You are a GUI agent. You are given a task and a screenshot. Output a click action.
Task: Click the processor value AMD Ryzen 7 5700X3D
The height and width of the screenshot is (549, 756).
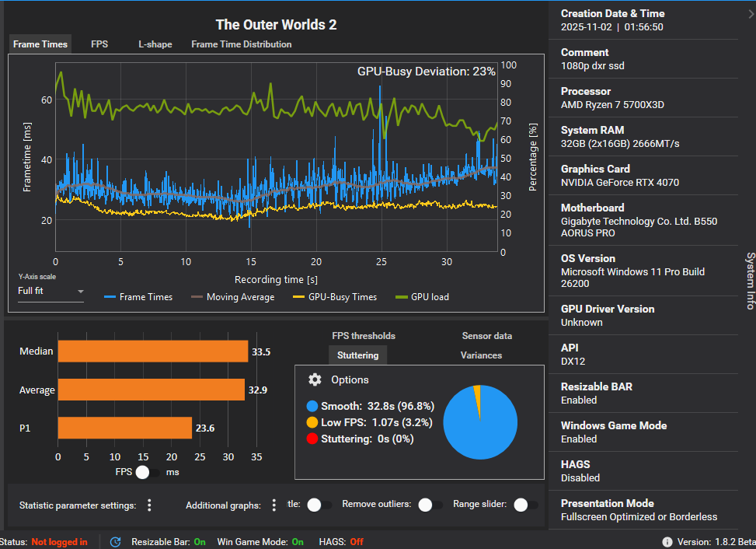612,105
